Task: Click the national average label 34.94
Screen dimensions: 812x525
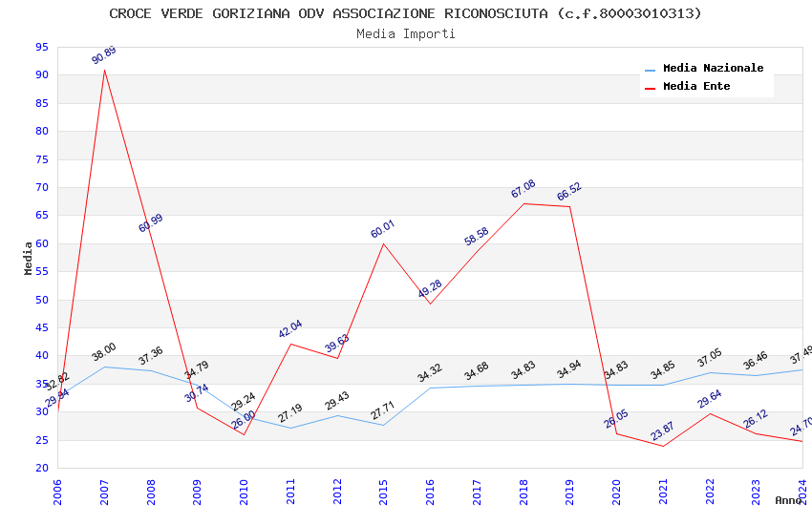Action: [569, 369]
